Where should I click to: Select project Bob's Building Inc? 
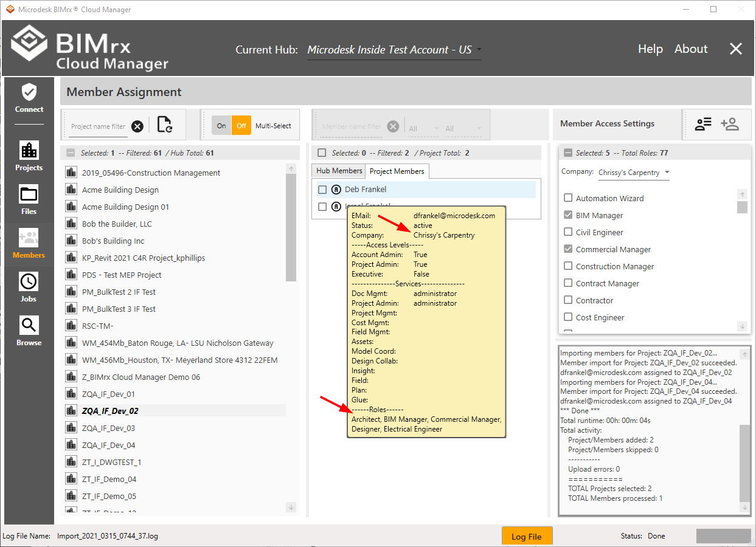[x=113, y=241]
